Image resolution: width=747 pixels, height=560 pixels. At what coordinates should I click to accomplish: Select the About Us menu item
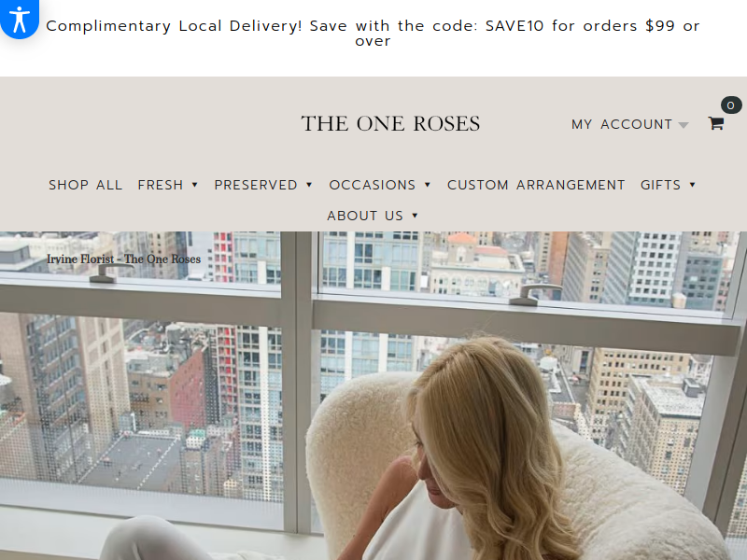pos(365,216)
